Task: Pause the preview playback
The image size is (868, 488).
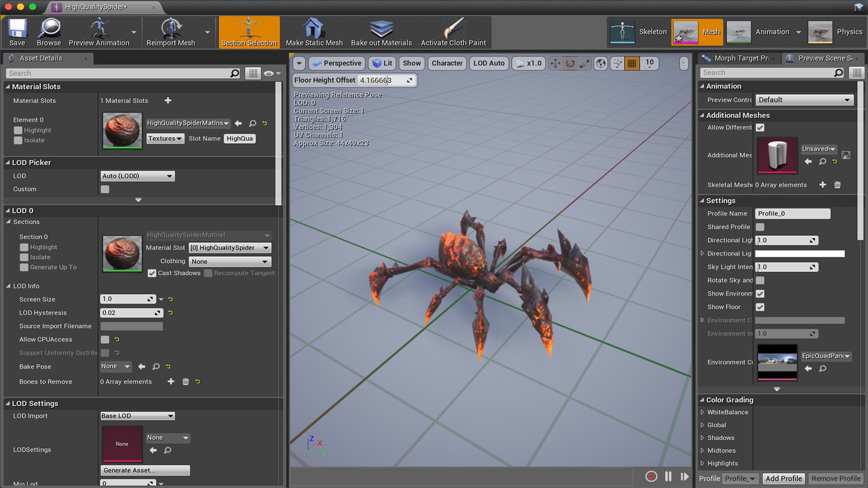Action: pyautogui.click(x=669, y=476)
